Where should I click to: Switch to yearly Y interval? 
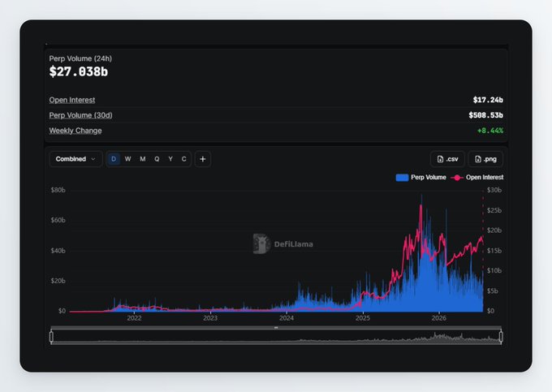pyautogui.click(x=170, y=159)
